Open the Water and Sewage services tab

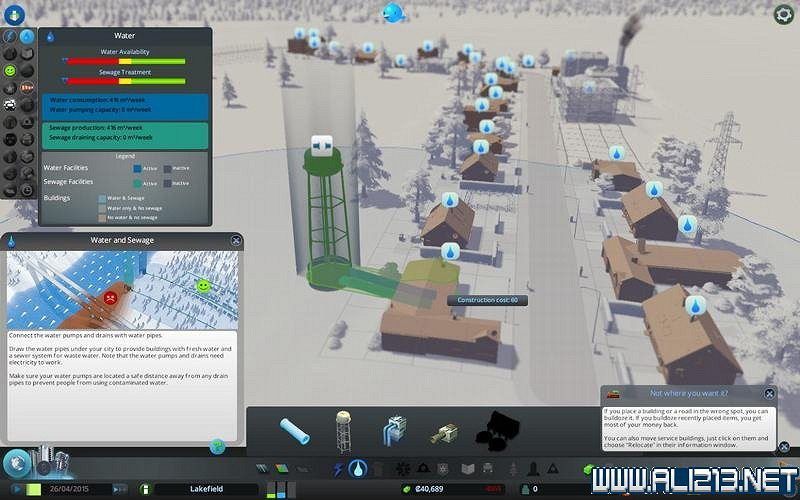click(358, 469)
